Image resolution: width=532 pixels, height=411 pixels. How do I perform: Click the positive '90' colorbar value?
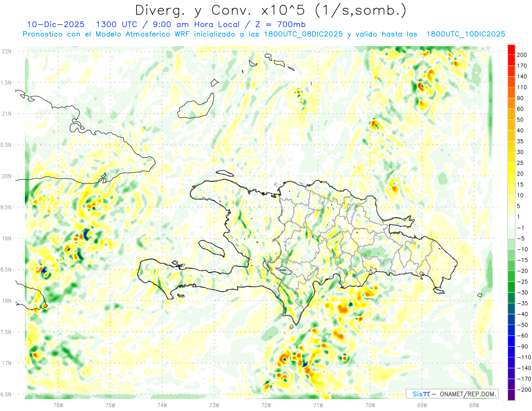pos(521,98)
